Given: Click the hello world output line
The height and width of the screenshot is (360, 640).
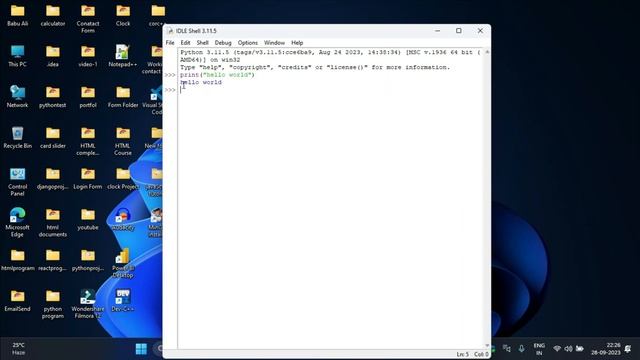Looking at the screenshot, I should point(201,82).
